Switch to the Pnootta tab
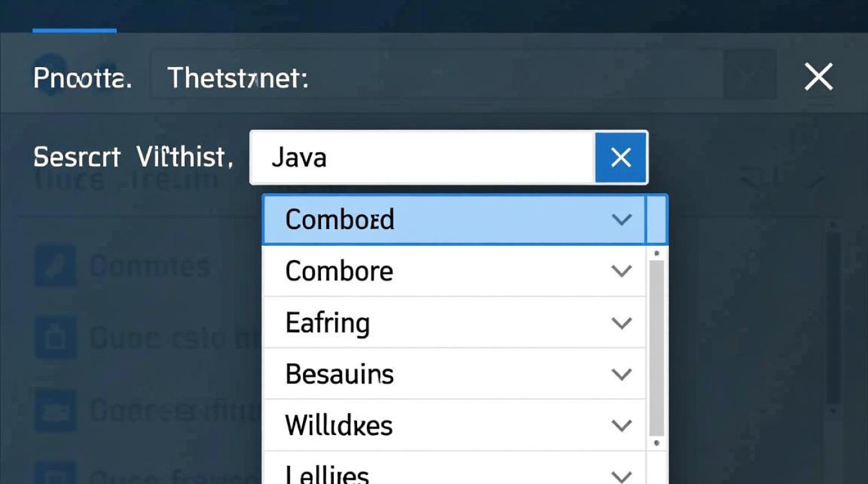Image resolution: width=868 pixels, height=484 pixels. (82, 79)
